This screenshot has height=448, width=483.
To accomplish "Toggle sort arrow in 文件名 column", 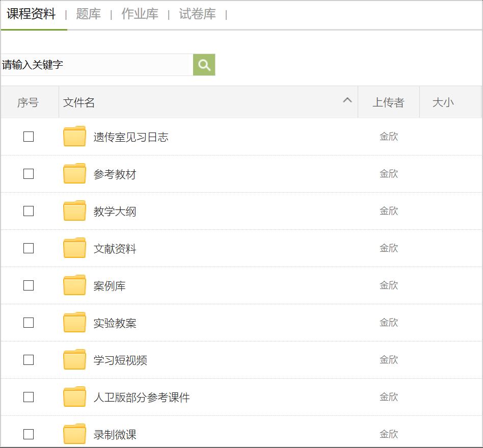I will tap(347, 100).
